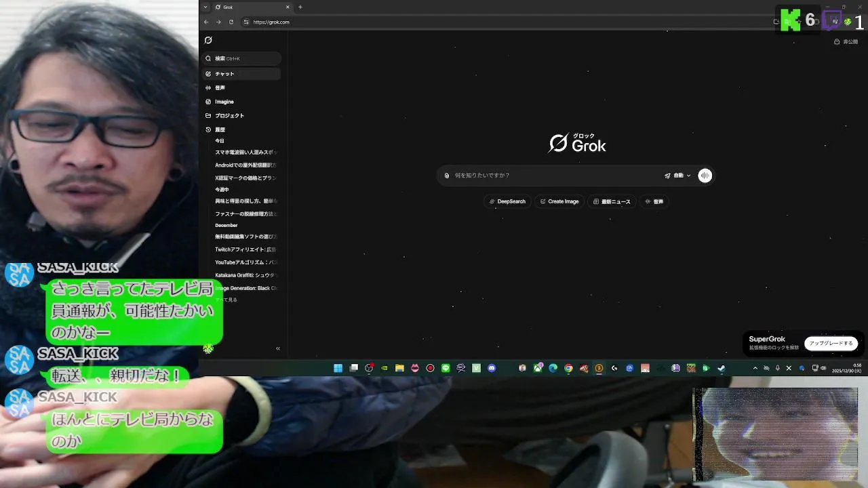This screenshot has height=488, width=868.
Task: Open NVIDIA app from taskbar
Action: [x=384, y=368]
